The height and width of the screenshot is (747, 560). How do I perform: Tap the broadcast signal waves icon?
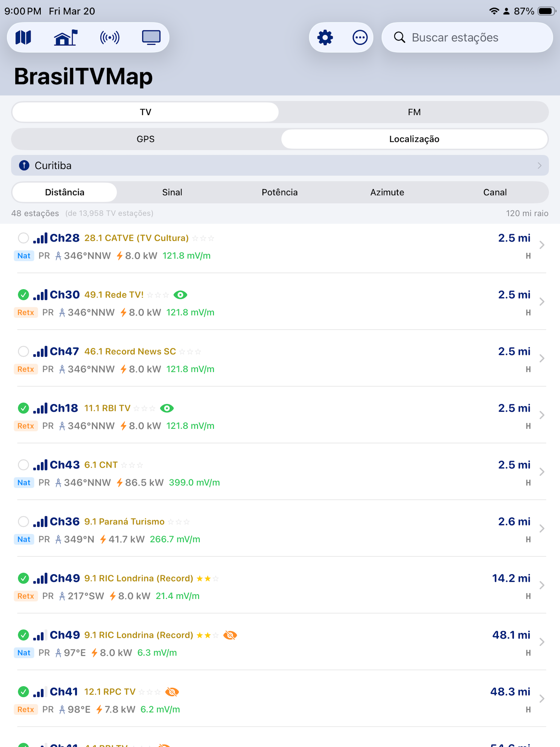109,37
